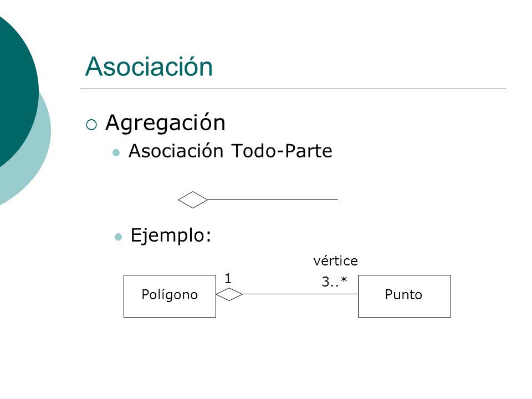
Task: Click the teal bullet next to Ejemplo
Action: [x=119, y=237]
